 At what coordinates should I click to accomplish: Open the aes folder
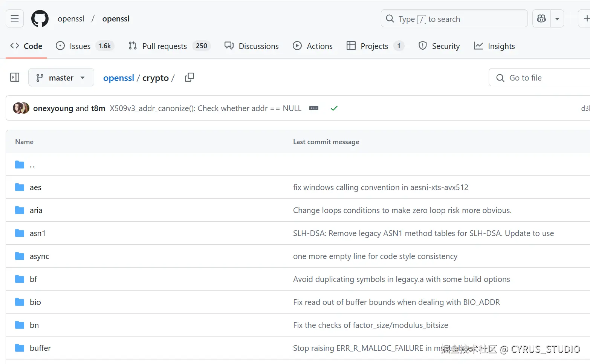pos(35,187)
